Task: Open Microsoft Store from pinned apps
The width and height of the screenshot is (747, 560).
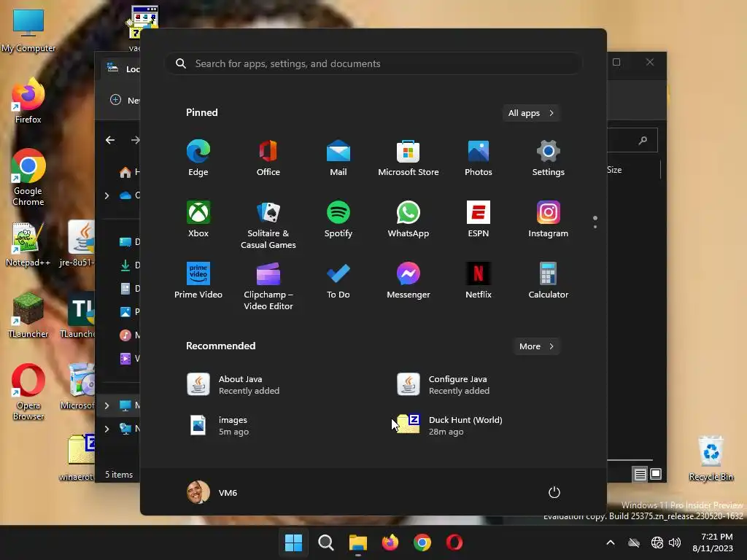Action: pyautogui.click(x=409, y=158)
